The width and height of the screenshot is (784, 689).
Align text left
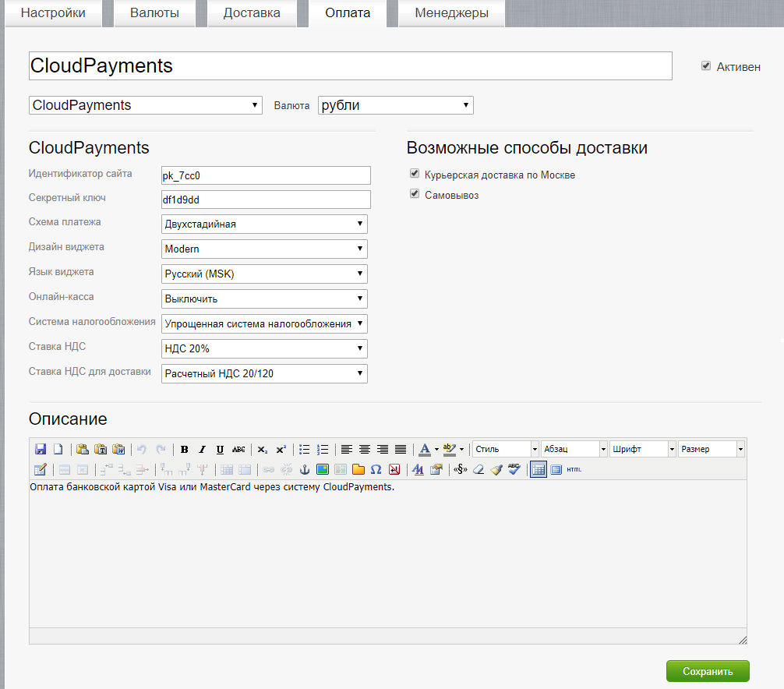coord(347,449)
